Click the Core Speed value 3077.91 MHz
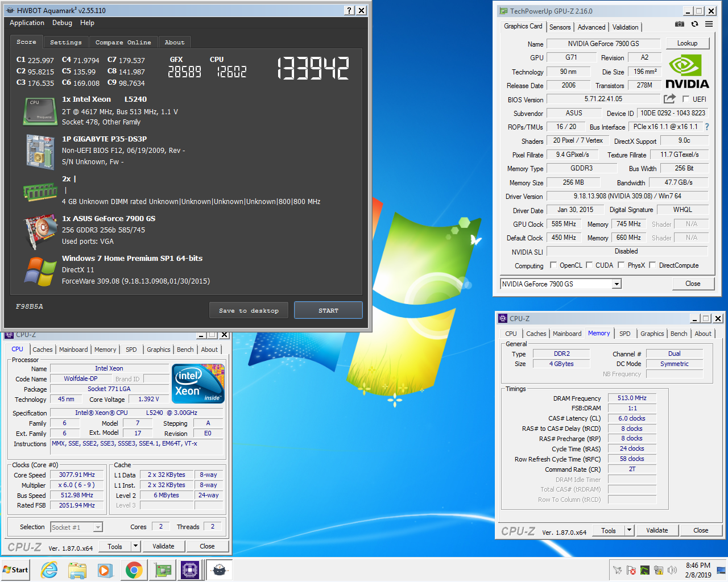The height and width of the screenshot is (582, 728). (x=77, y=475)
